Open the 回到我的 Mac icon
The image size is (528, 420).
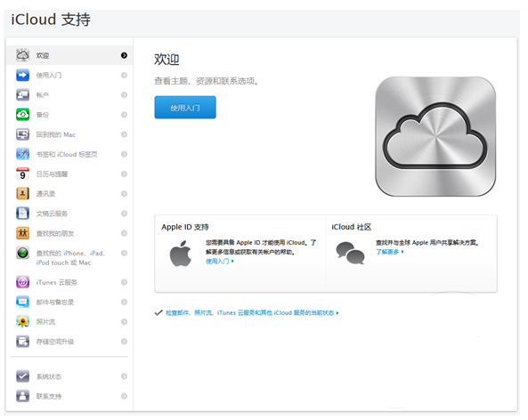22,134
